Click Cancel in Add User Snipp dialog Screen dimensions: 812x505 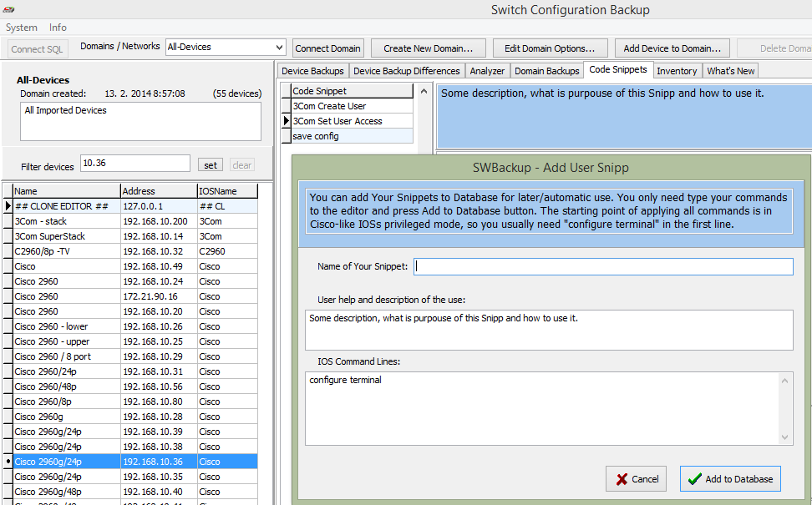636,479
